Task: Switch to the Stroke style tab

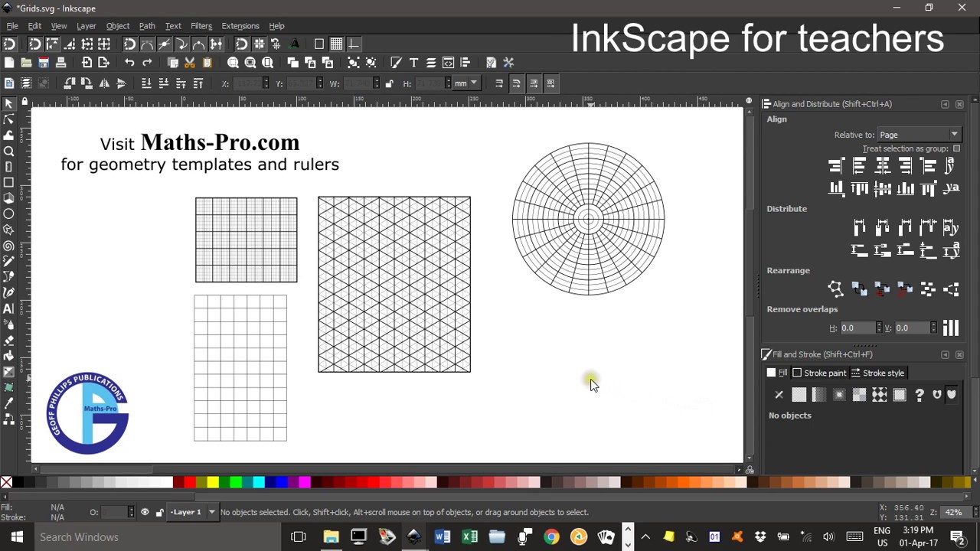Action: click(878, 373)
